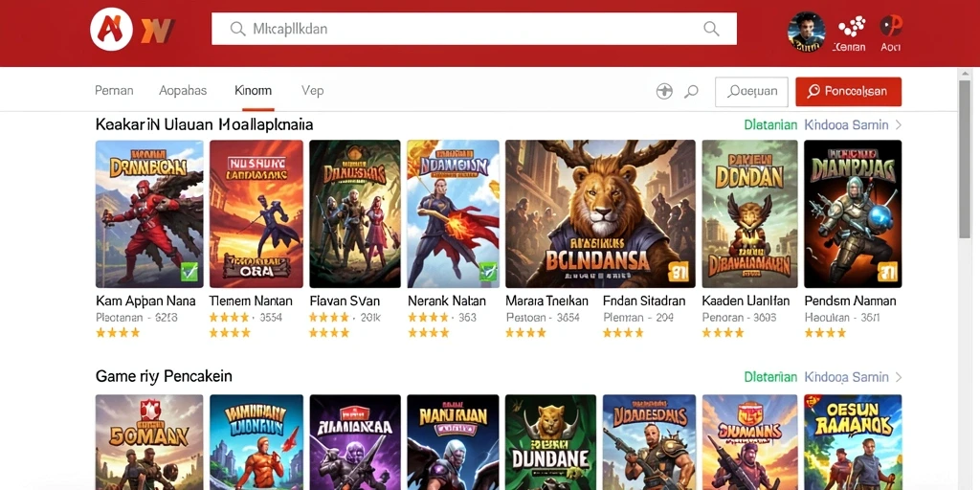Screen dimensions: 980x490
Task: Open the Flavan SVan game cover
Action: click(355, 213)
